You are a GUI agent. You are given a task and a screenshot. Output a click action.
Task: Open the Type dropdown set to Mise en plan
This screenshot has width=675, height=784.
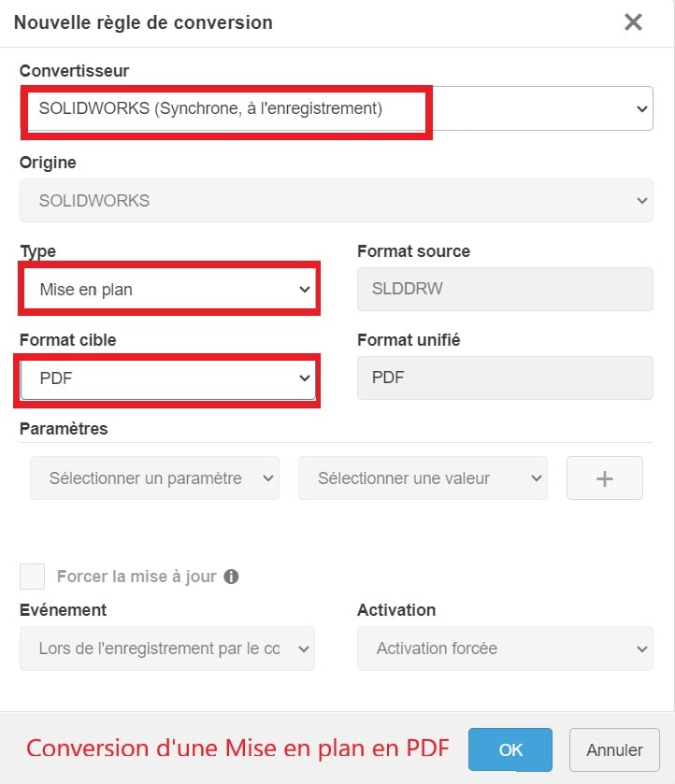pos(168,290)
